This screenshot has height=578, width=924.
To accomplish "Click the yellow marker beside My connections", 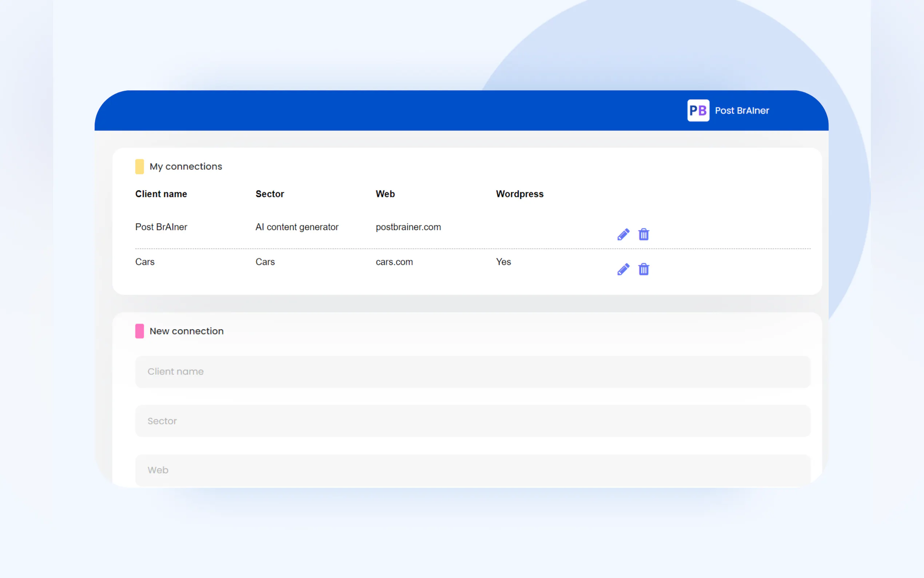I will (x=139, y=167).
